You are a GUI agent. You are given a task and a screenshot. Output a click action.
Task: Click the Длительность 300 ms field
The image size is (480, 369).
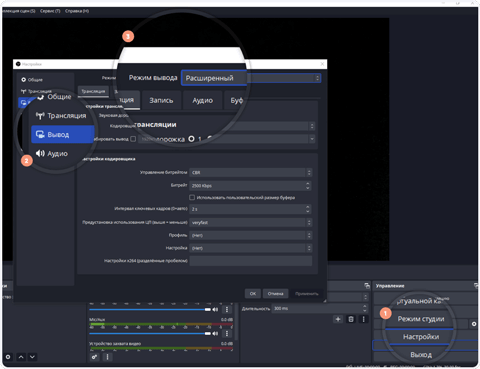320,309
